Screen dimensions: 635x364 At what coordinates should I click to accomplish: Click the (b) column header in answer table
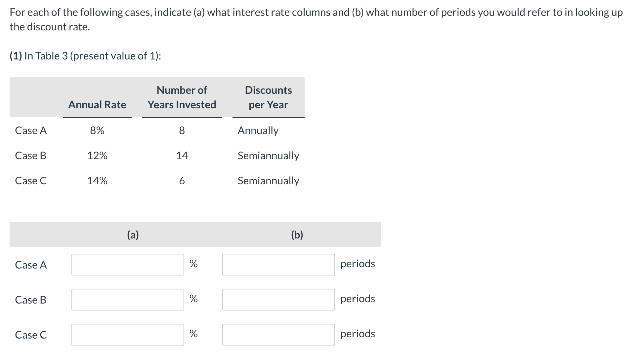point(297,235)
